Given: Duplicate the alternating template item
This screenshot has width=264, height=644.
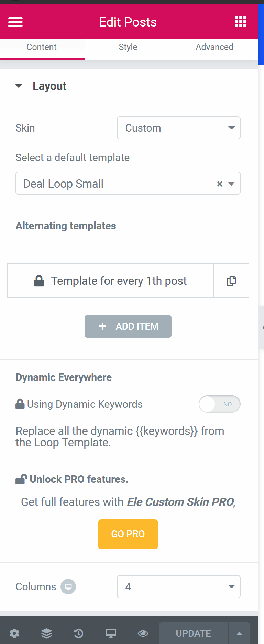Looking at the screenshot, I should [x=231, y=281].
